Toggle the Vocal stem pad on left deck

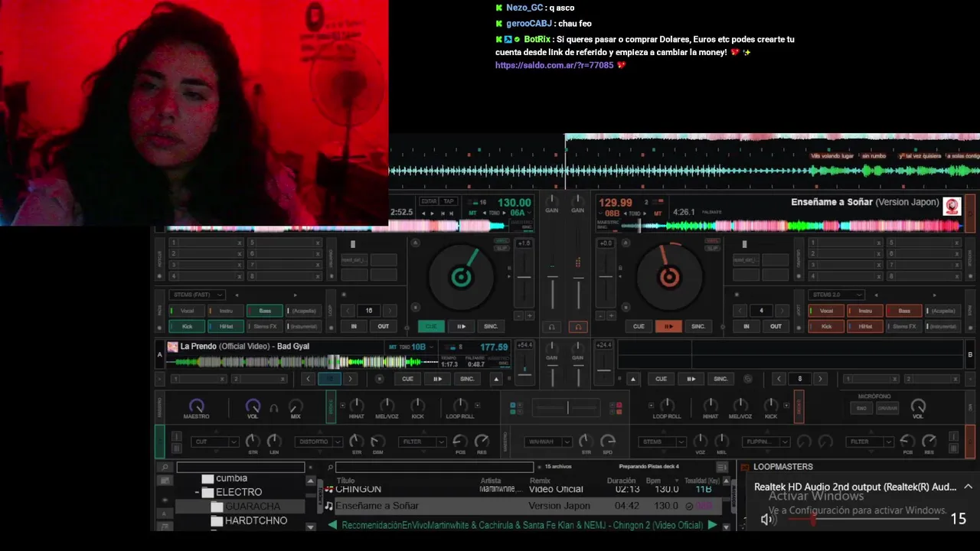pyautogui.click(x=186, y=311)
